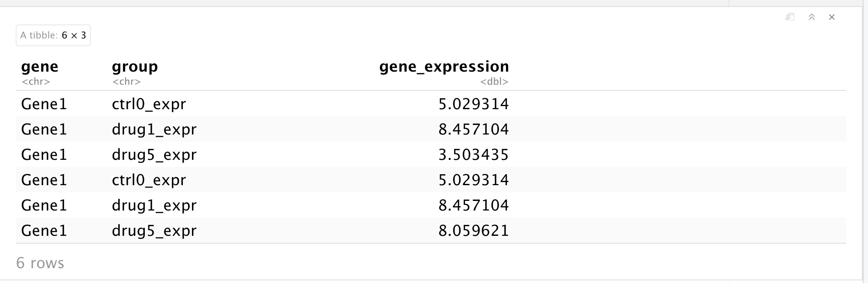Viewport: 868px width, 283px height.
Task: Select the 3.503435 expression value cell
Action: 474,155
